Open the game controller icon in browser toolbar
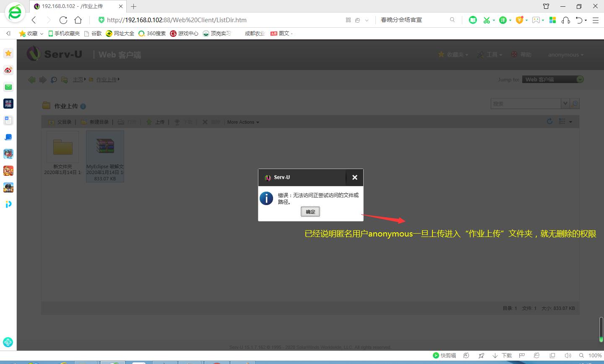This screenshot has width=604, height=364. coord(536,20)
